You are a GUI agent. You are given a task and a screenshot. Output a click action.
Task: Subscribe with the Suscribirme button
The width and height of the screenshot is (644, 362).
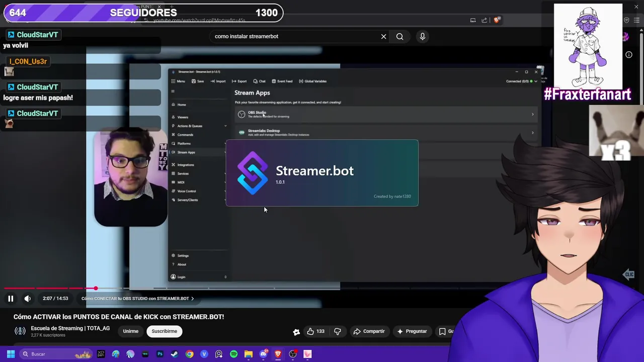pos(165,331)
